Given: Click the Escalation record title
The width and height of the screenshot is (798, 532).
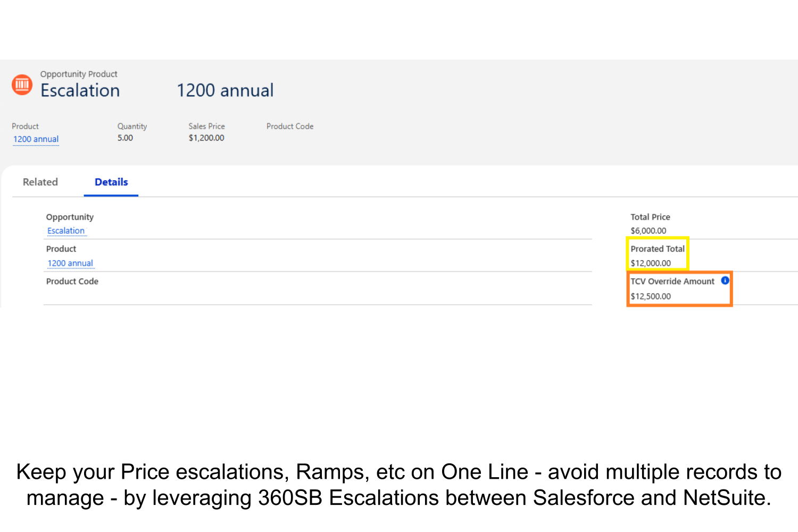Looking at the screenshot, I should (80, 90).
